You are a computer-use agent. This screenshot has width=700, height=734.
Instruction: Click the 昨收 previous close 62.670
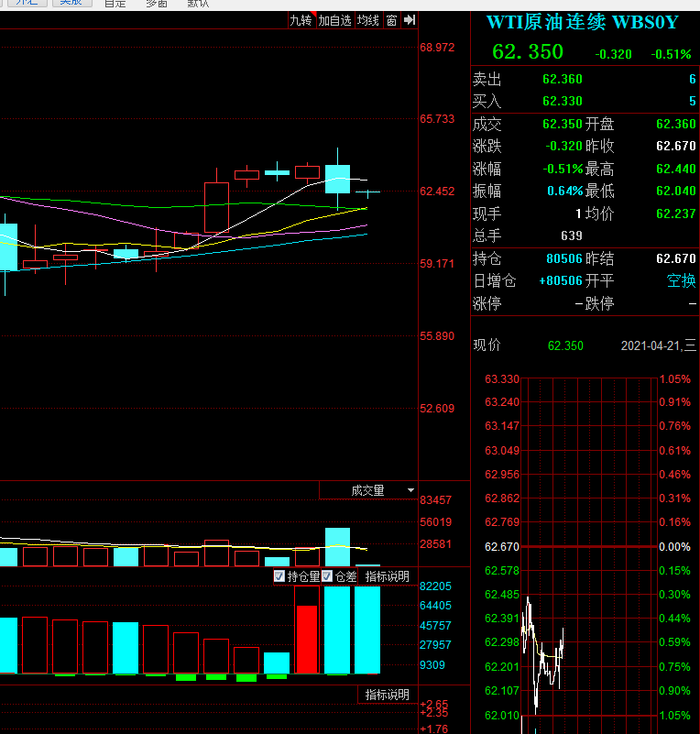coord(676,146)
